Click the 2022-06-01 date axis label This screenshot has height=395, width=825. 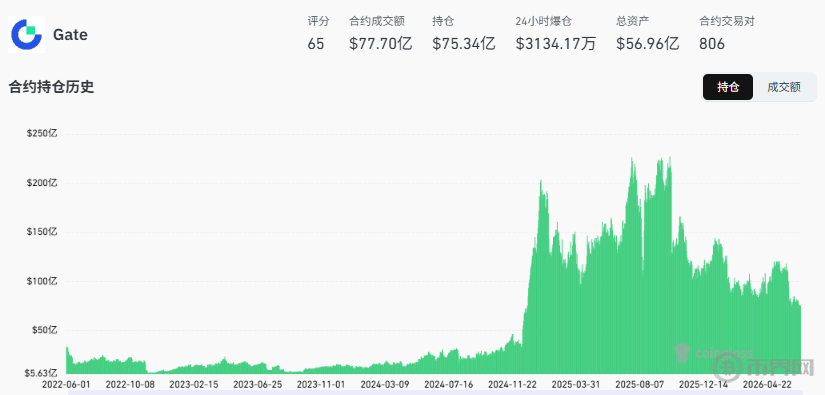click(x=66, y=384)
